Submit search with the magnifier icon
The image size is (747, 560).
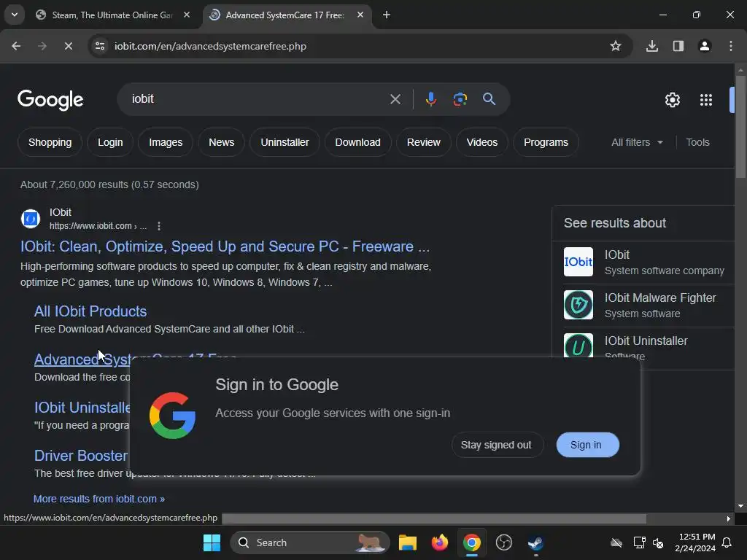tap(489, 99)
